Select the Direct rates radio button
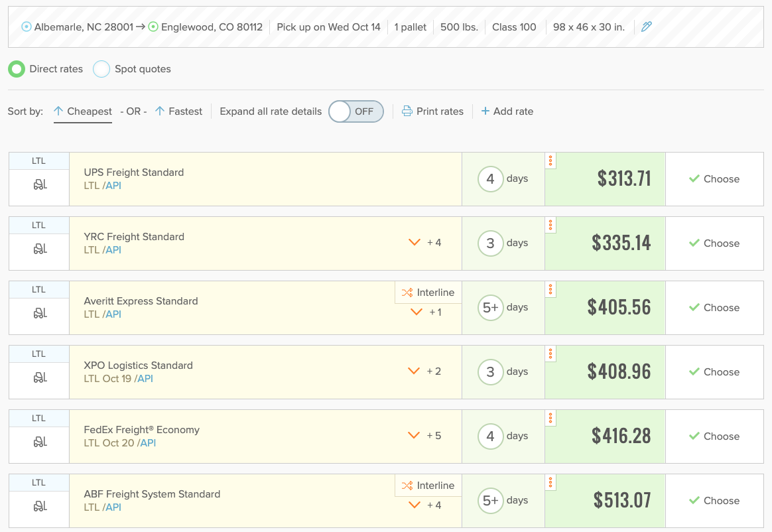 (17, 69)
